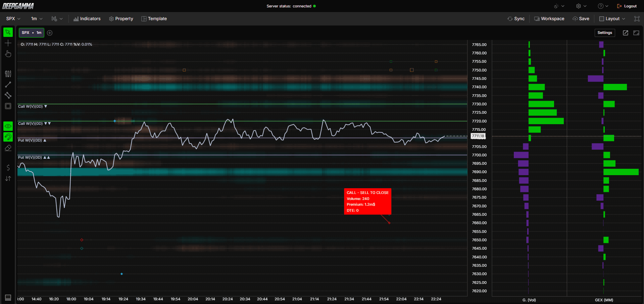Select the rectangle shape tool
644x304 pixels.
tap(8, 106)
